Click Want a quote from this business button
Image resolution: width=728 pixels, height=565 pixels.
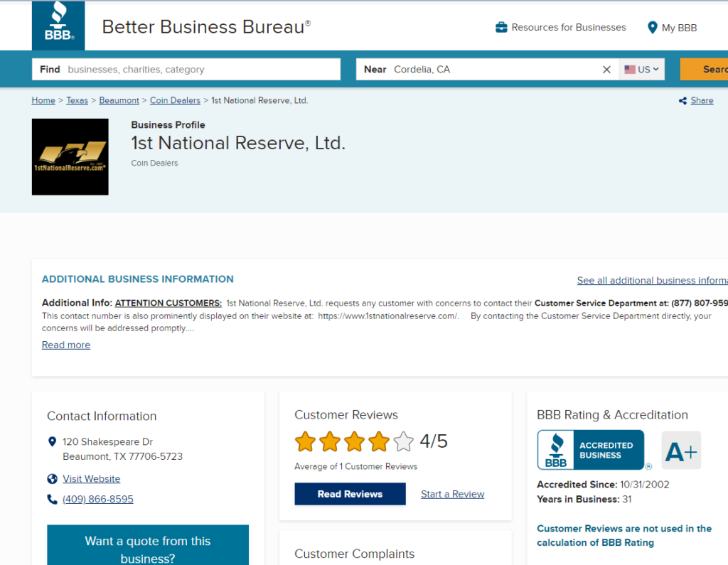coord(148,545)
